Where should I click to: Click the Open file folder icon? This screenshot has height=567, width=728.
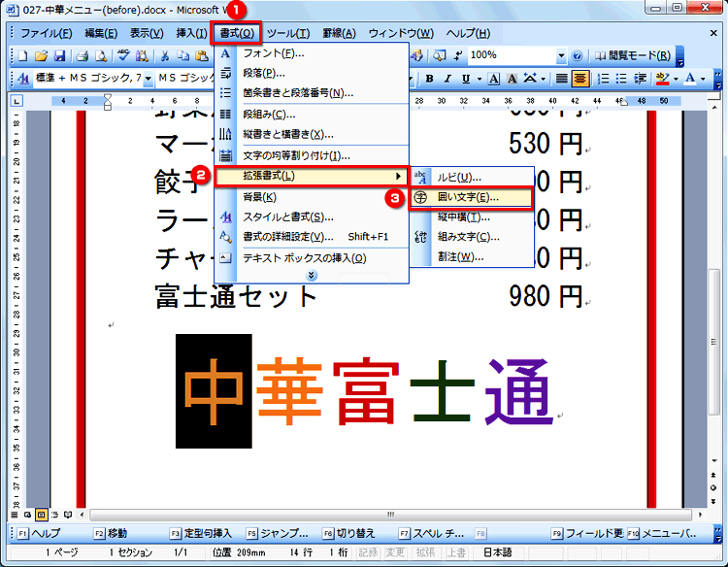pos(42,56)
